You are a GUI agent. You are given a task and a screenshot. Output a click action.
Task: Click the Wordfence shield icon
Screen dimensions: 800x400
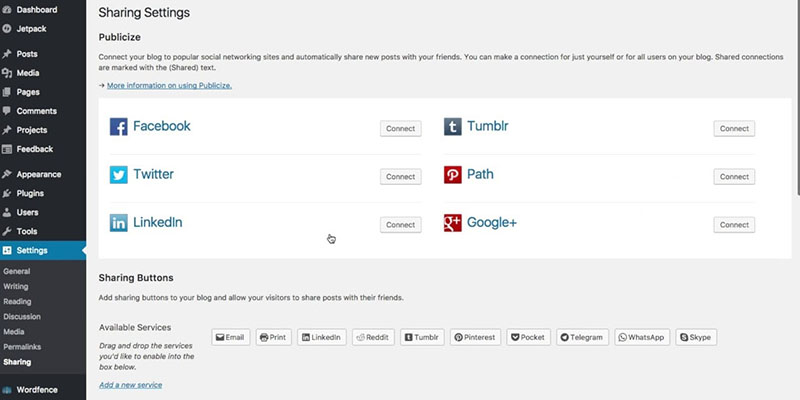point(7,390)
